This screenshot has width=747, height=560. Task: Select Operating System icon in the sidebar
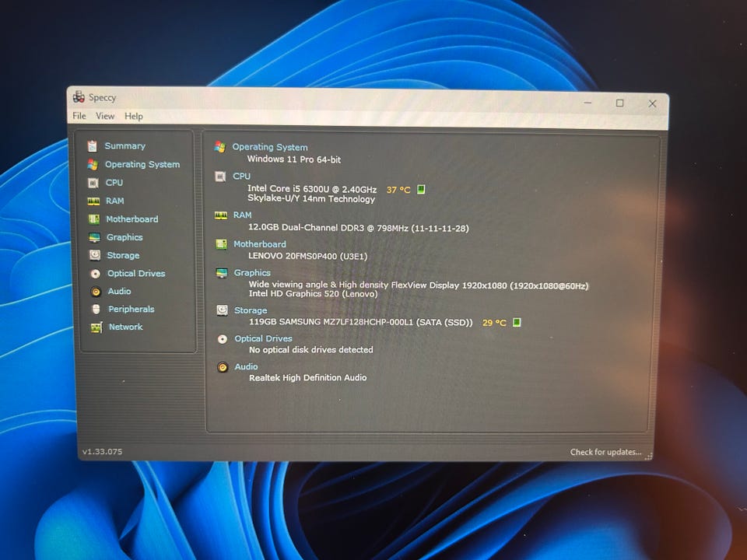(x=93, y=164)
